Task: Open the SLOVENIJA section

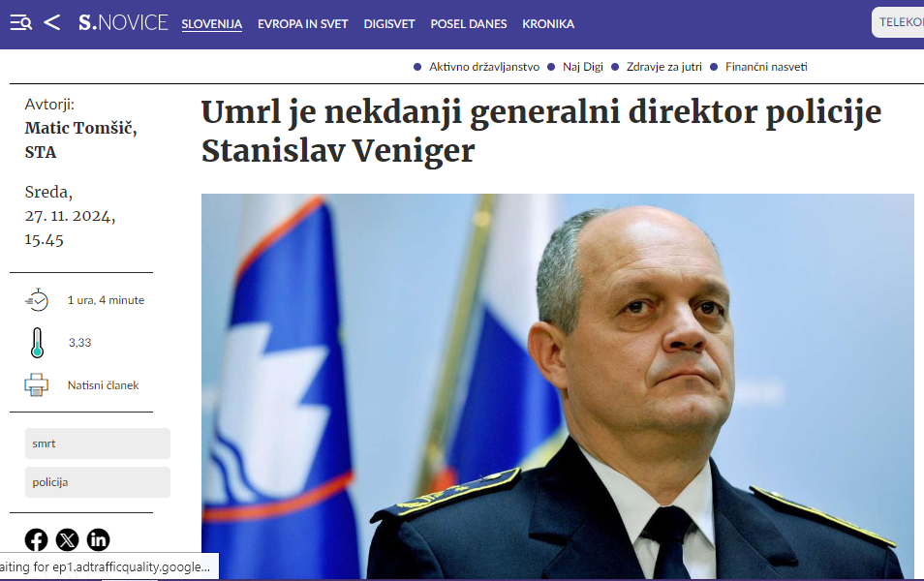Action: pyautogui.click(x=211, y=24)
